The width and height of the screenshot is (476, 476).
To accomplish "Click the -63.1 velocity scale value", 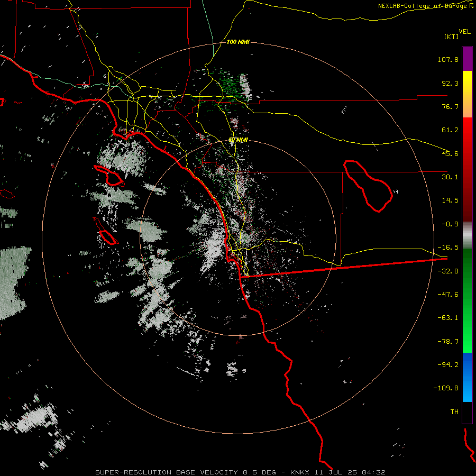I will click(448, 318).
